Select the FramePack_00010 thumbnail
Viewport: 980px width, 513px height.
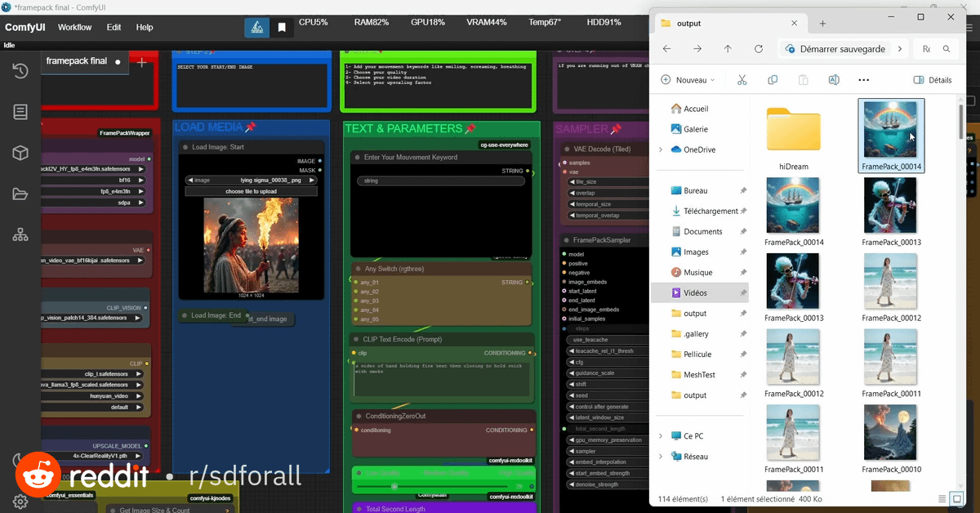coord(890,439)
